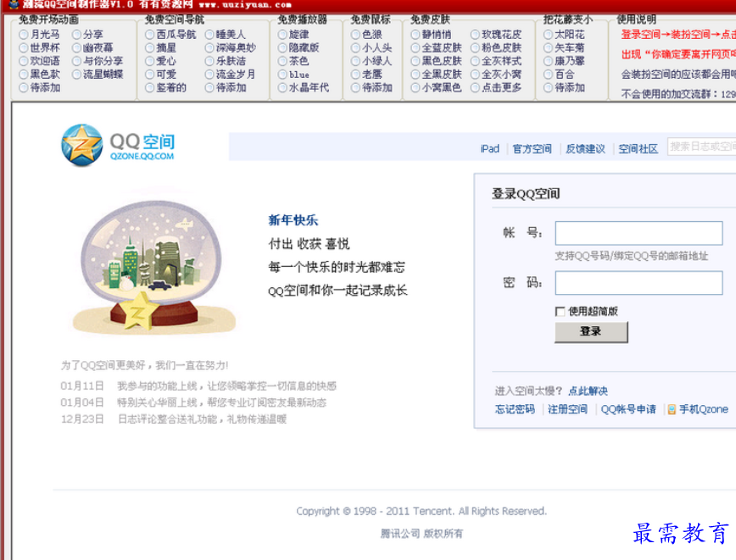Open the 空间社区 link
Image resolution: width=736 pixels, height=560 pixels.
(638, 148)
